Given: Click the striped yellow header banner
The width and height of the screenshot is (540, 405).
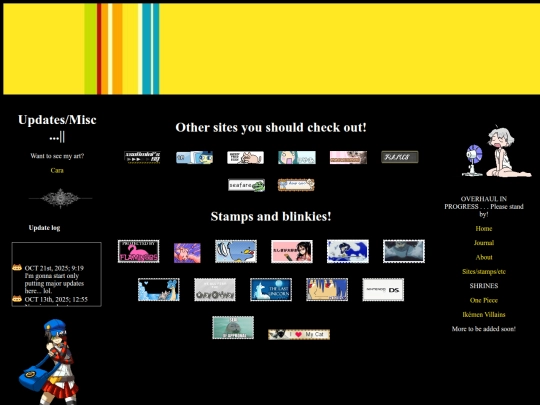Looking at the screenshot, I should [x=271, y=49].
